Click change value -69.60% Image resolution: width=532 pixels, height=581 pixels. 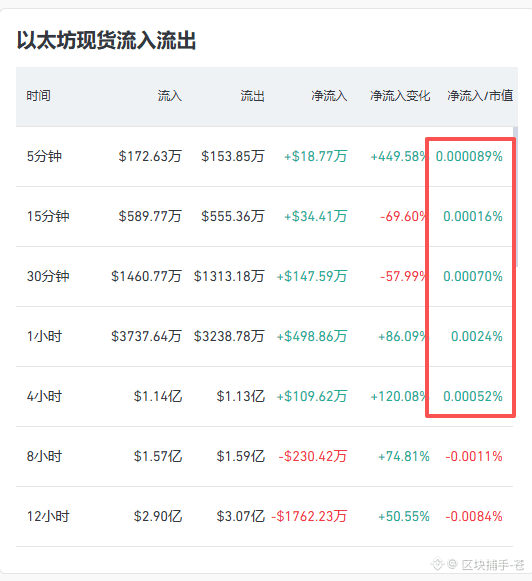[x=403, y=216]
